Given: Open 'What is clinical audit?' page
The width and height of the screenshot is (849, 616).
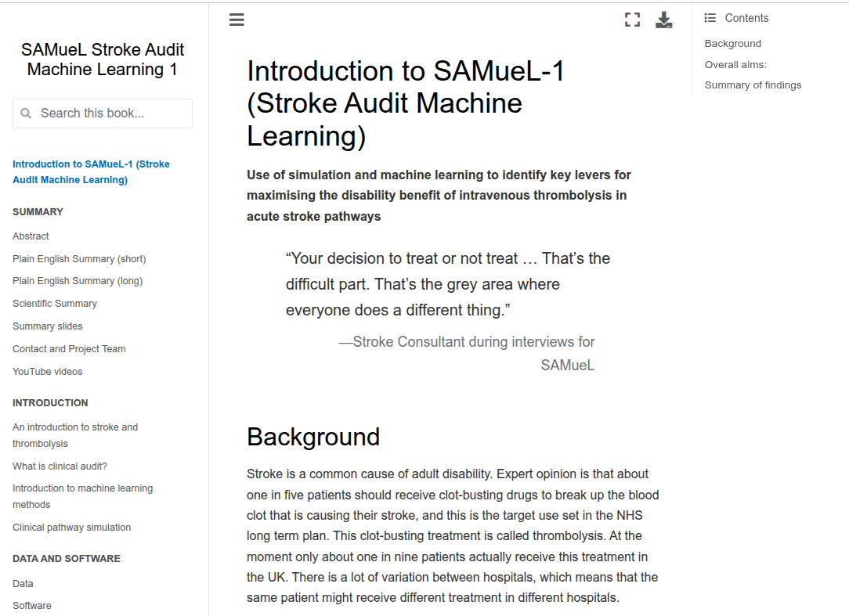Looking at the screenshot, I should [60, 467].
